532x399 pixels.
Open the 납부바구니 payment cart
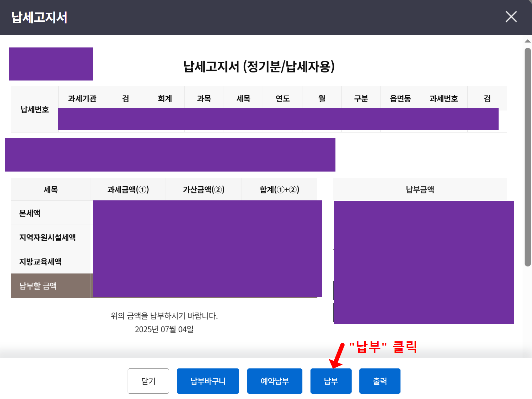207,381
